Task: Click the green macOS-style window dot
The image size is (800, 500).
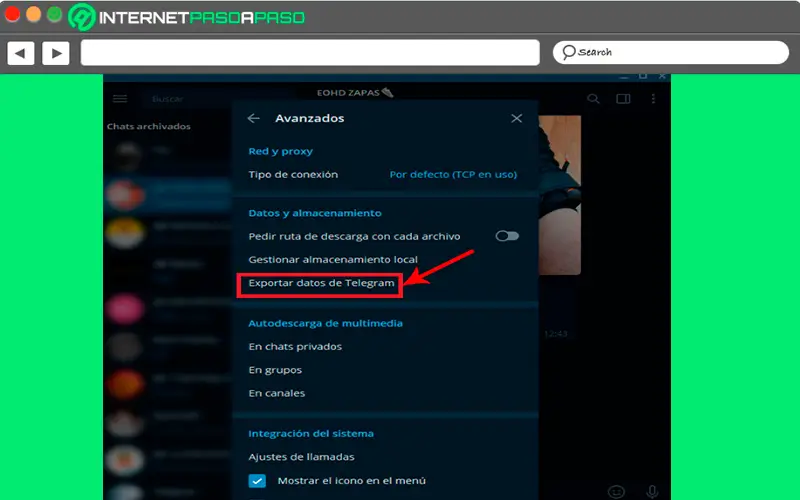Action: [x=55, y=15]
